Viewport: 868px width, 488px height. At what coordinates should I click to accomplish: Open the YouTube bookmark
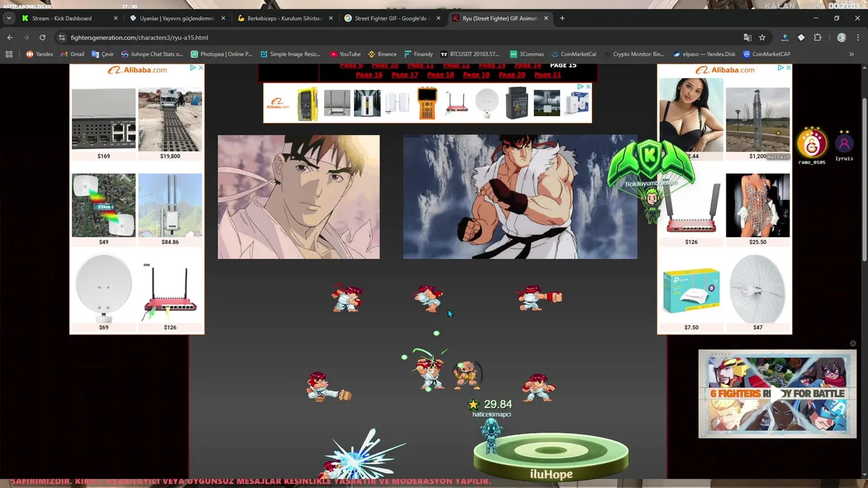(345, 54)
